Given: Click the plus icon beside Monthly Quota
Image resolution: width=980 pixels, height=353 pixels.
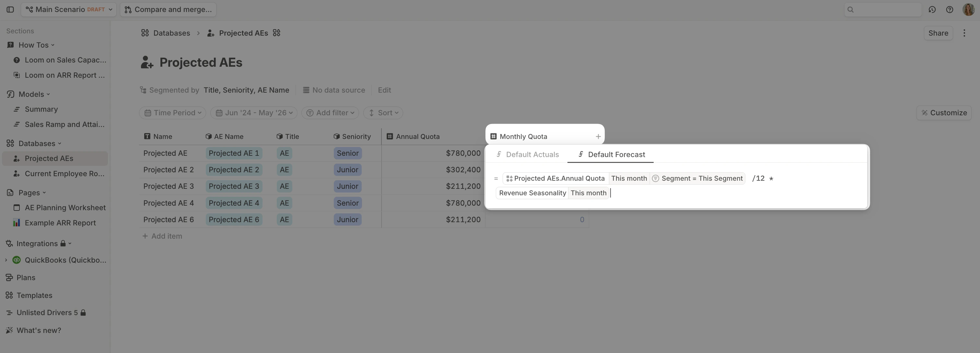Looking at the screenshot, I should point(598,136).
